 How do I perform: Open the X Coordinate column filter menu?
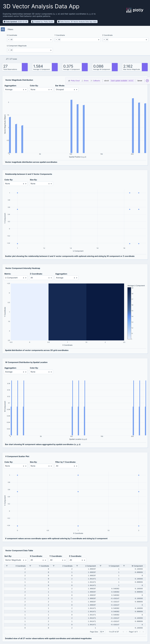pyautogui.click(x=7, y=566)
